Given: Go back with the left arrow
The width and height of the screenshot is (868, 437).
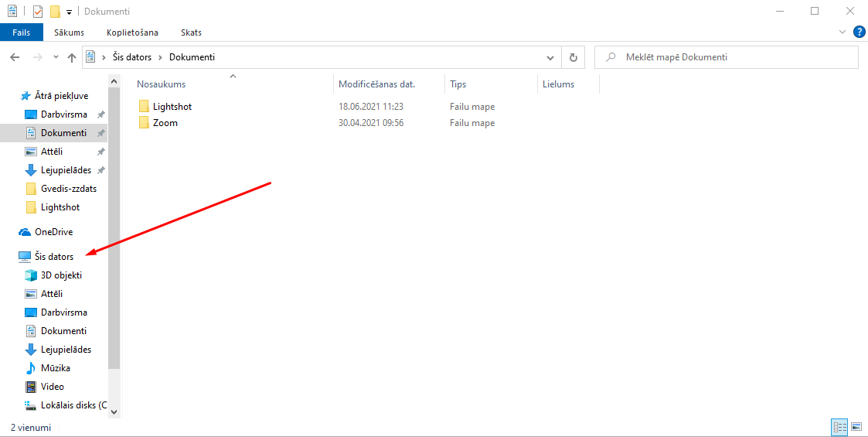Looking at the screenshot, I should 15,57.
